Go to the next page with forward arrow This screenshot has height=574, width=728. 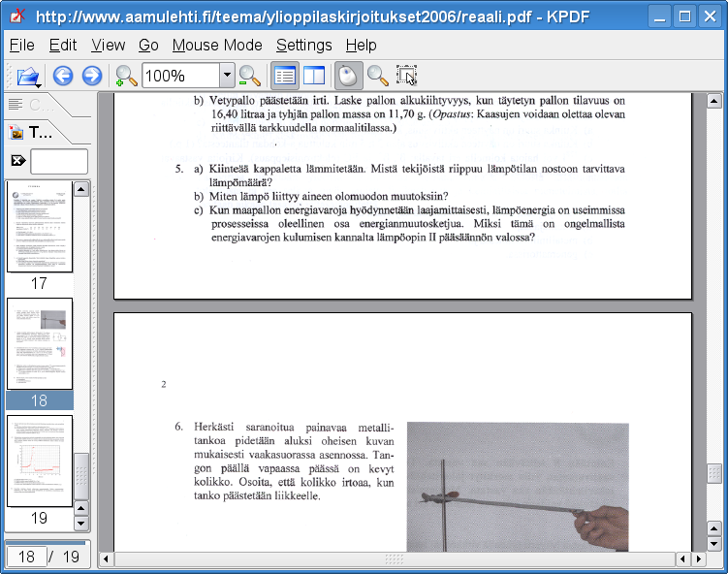click(92, 76)
